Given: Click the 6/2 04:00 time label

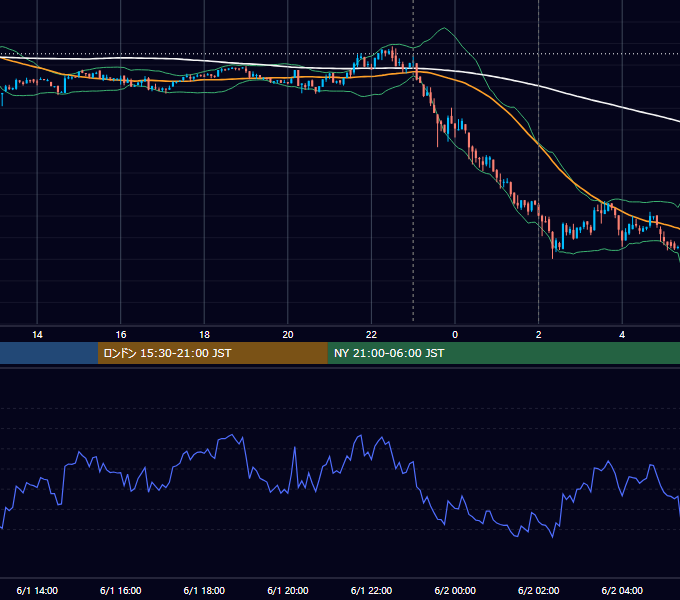Looking at the screenshot, I should pos(622,590).
